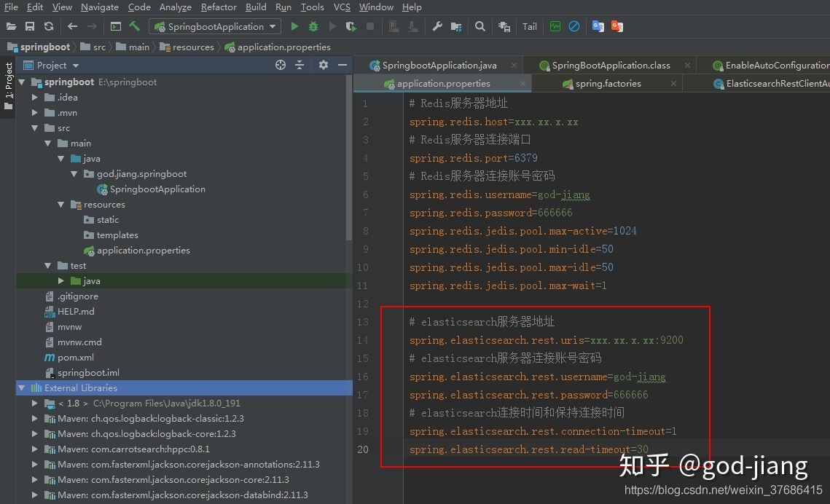Switch to SpringBootApplication.class tab
Viewport: 830px width, 504px height.
[611, 65]
